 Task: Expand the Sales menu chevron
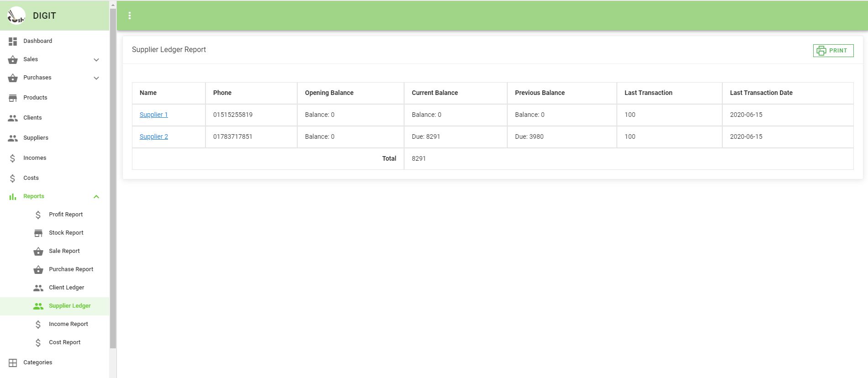pos(96,59)
